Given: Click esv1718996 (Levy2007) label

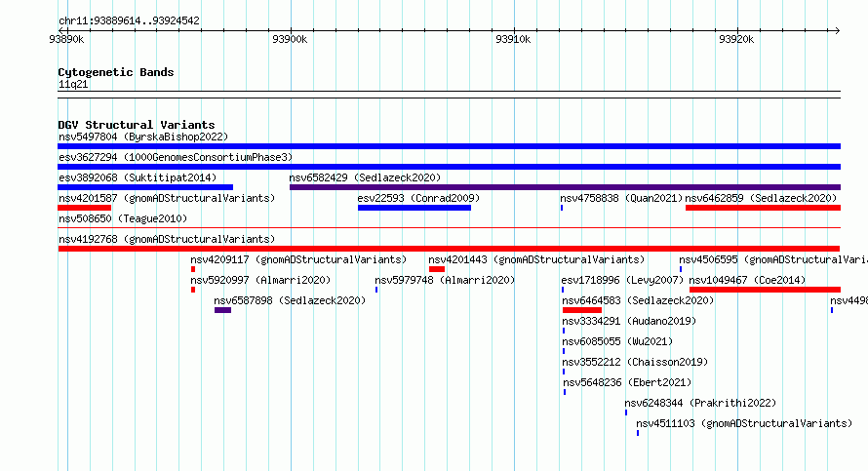Looking at the screenshot, I should click(622, 280).
